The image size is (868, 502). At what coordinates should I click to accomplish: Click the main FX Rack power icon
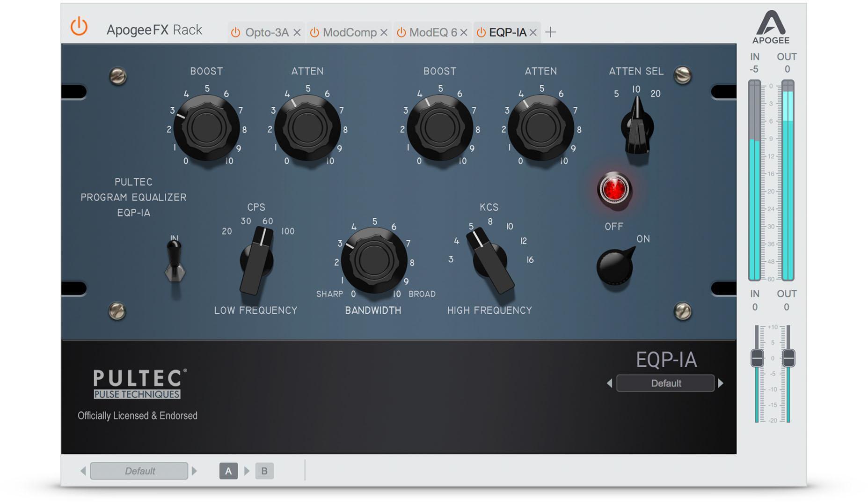coord(79,28)
